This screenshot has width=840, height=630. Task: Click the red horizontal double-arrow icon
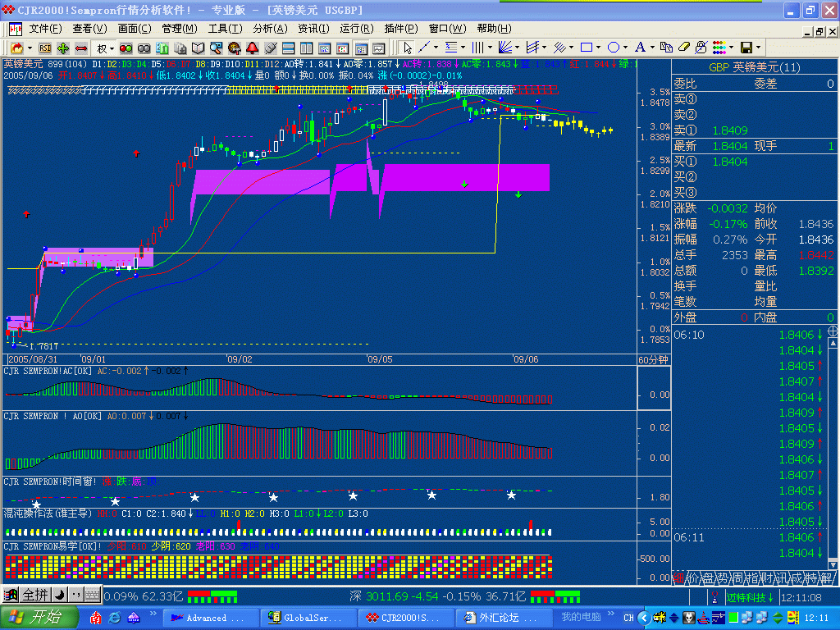click(81, 48)
